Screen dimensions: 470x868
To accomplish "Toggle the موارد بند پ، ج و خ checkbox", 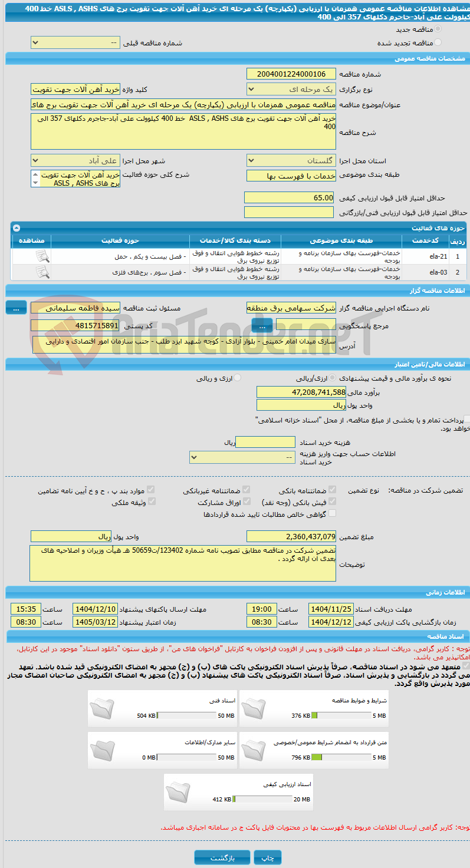I will tap(152, 490).
